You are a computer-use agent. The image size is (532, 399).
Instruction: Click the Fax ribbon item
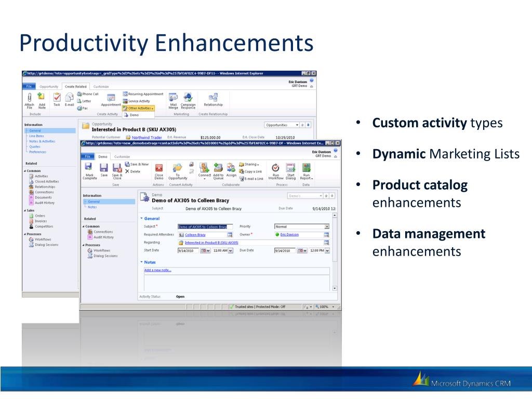click(x=83, y=108)
